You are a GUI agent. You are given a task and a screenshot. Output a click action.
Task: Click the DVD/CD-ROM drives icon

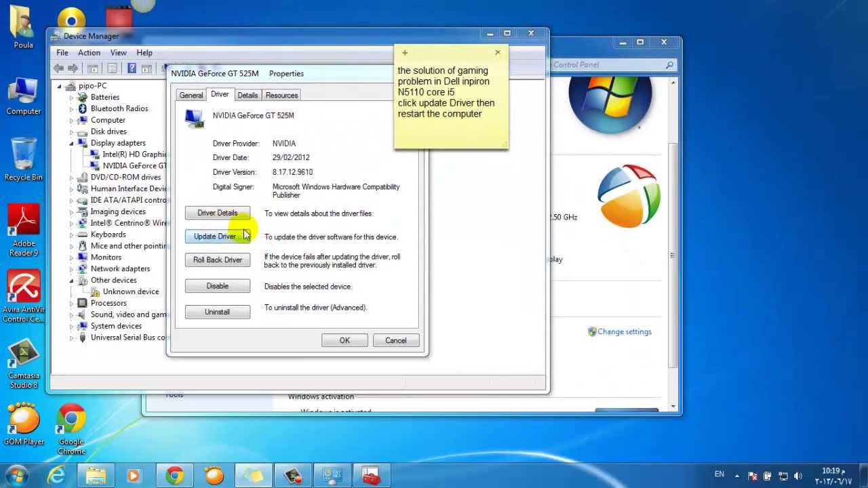coord(82,177)
